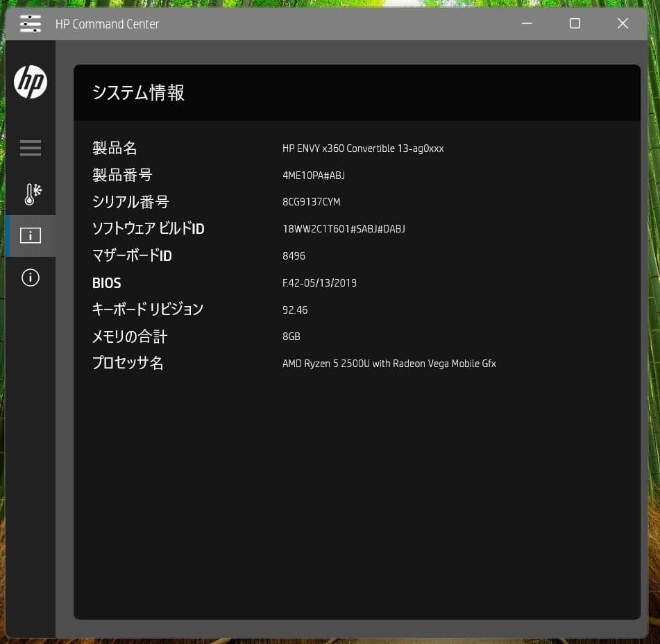This screenshot has height=644, width=660.
Task: Click the 8GB memory total value
Action: point(291,337)
